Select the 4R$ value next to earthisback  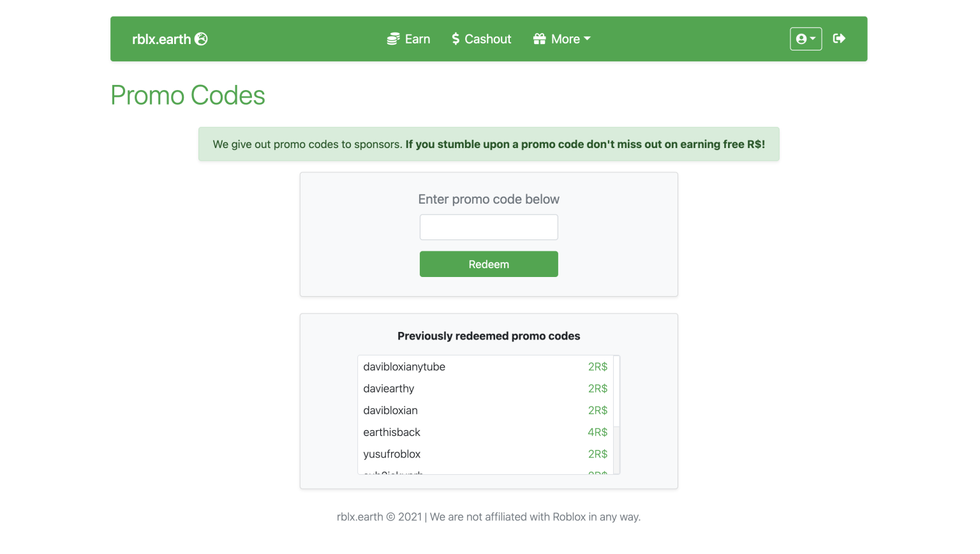[x=597, y=432]
